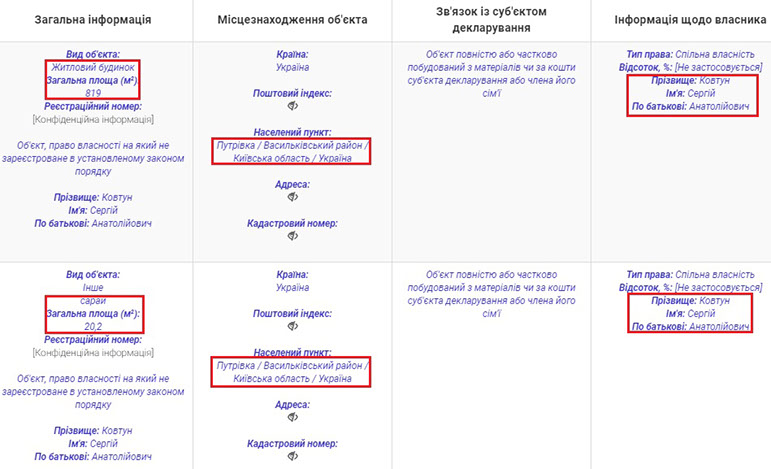
Task: Click the area value 20,2
Action: (x=93, y=326)
